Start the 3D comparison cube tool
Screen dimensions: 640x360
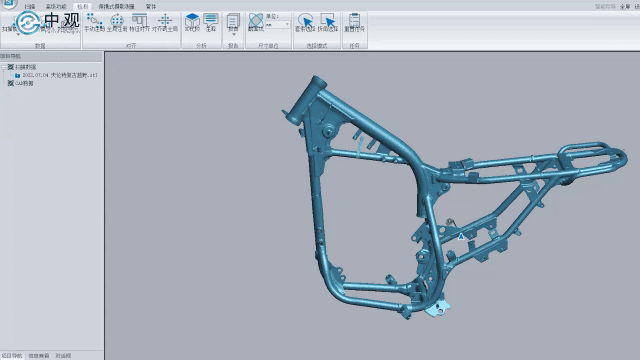(x=192, y=22)
